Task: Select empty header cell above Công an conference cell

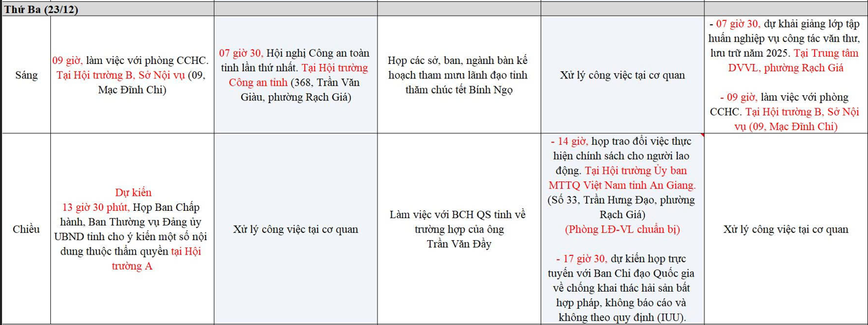Action: click(x=295, y=8)
